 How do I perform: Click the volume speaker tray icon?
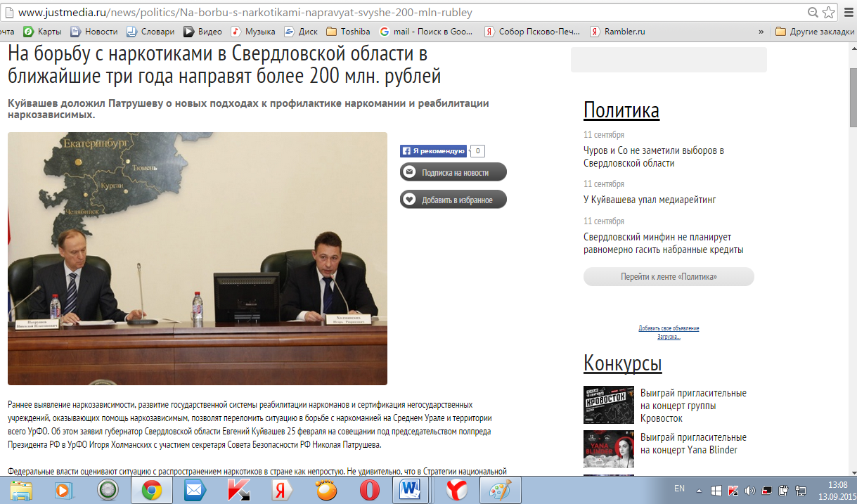tap(750, 490)
